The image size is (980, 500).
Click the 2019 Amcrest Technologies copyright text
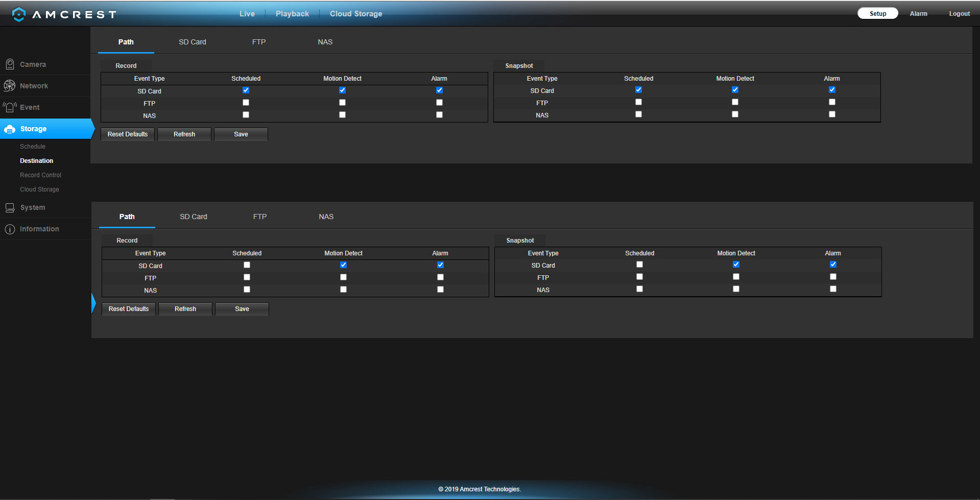point(480,489)
